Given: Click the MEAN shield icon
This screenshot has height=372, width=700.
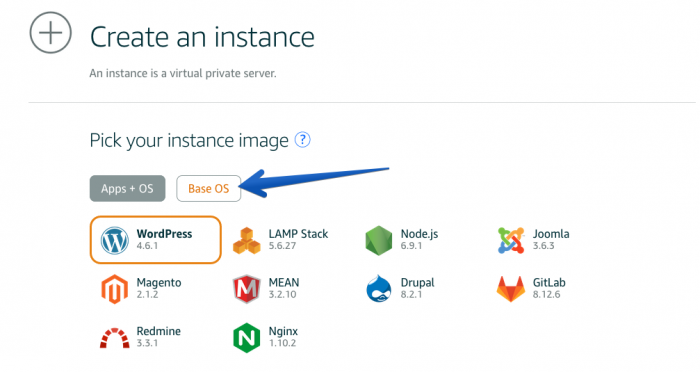Looking at the screenshot, I should pyautogui.click(x=246, y=289).
